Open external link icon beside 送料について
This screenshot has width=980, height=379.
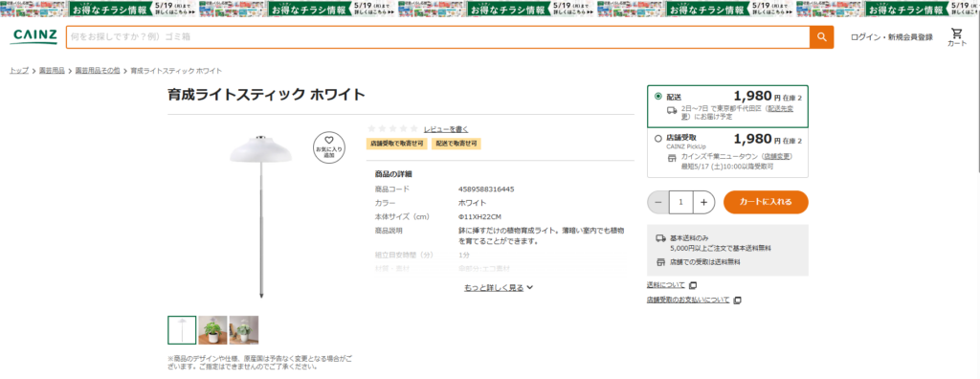[693, 285]
